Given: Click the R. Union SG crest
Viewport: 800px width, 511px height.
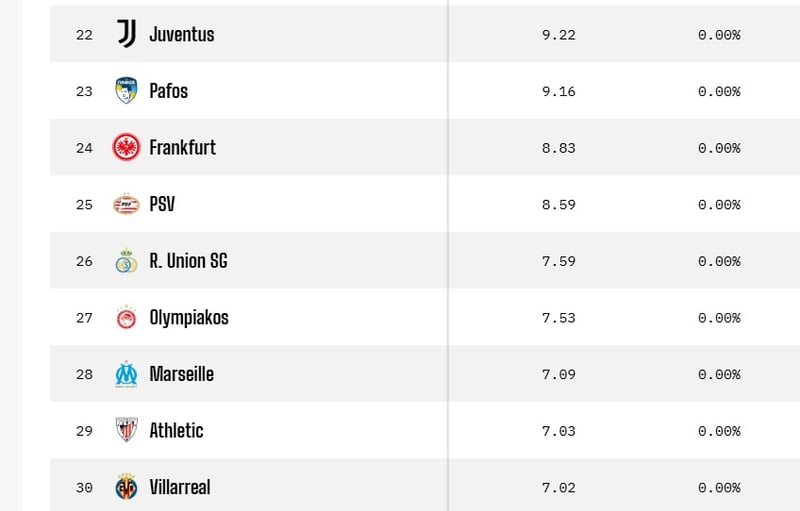Looking at the screenshot, I should click(x=126, y=261).
